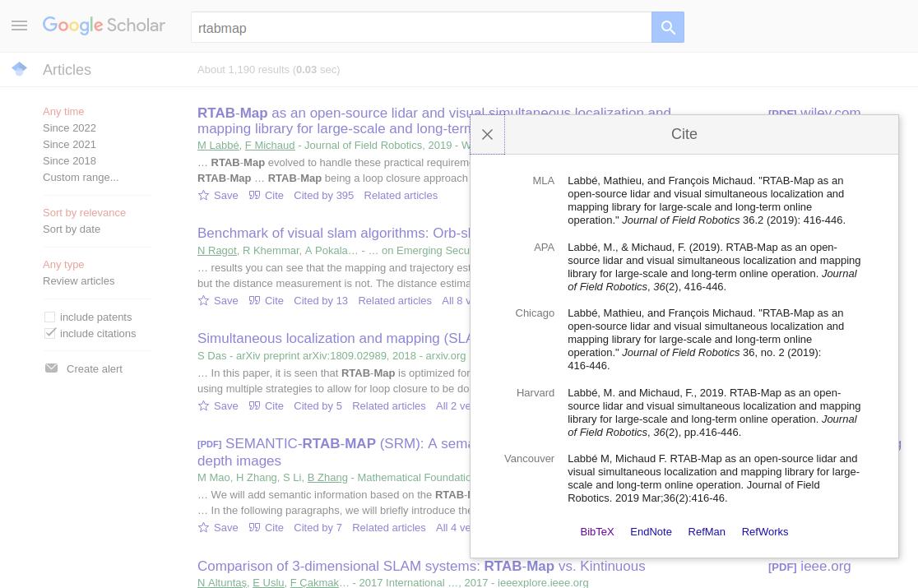Disable the include citations checkbox

(x=50, y=333)
